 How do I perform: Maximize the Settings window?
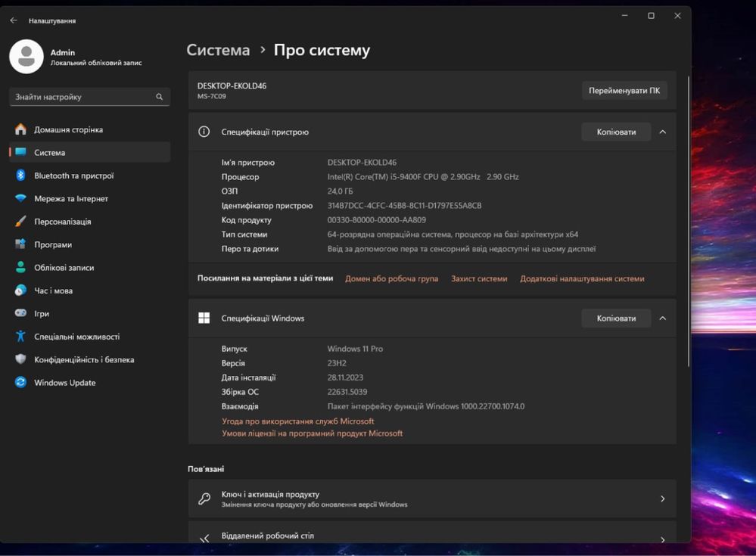click(651, 16)
